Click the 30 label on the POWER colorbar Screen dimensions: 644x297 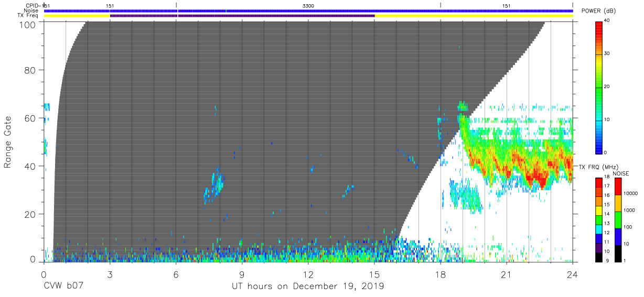tap(608, 54)
